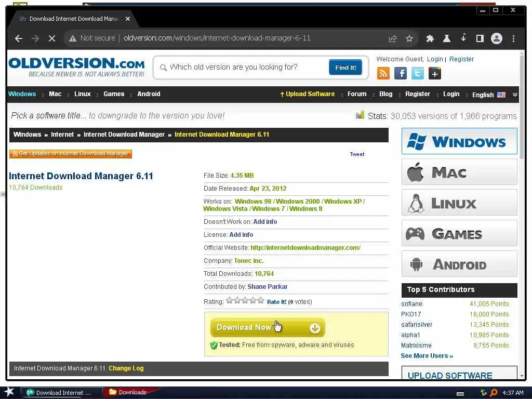Open the Android nav menu item
This screenshot has width=532, height=399.
(149, 94)
